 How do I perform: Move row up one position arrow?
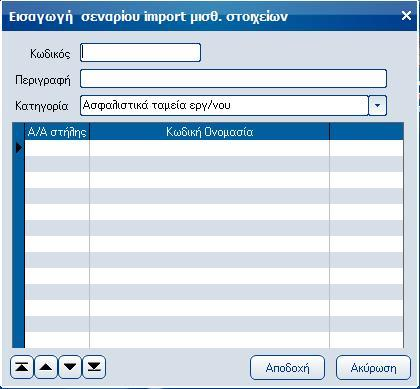pos(46,367)
